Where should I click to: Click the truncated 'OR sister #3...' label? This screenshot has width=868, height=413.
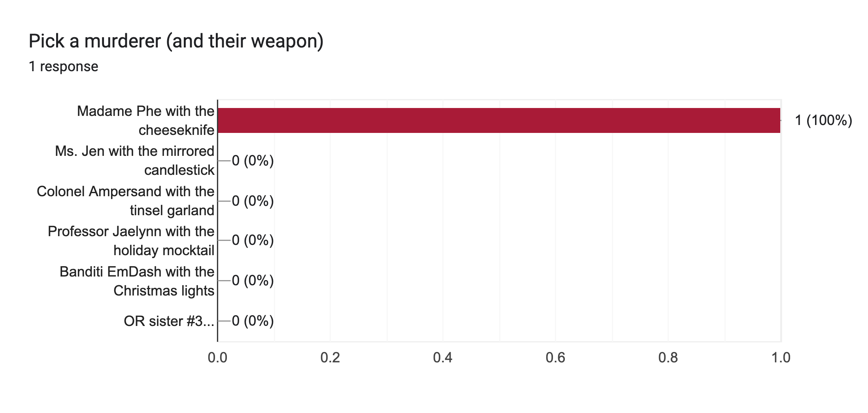coord(169,321)
